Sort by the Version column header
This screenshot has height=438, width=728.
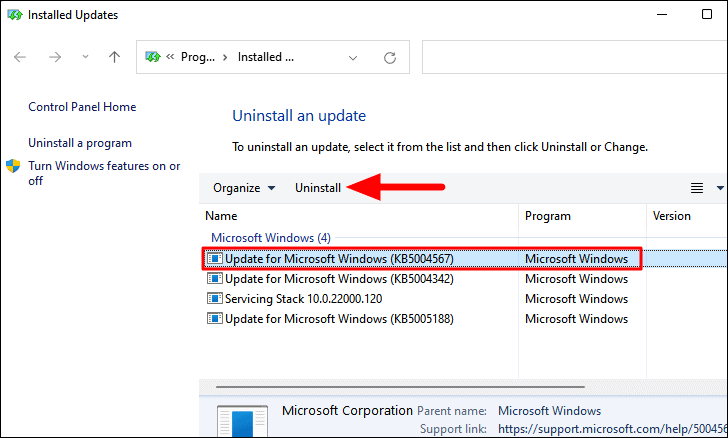[x=671, y=216]
